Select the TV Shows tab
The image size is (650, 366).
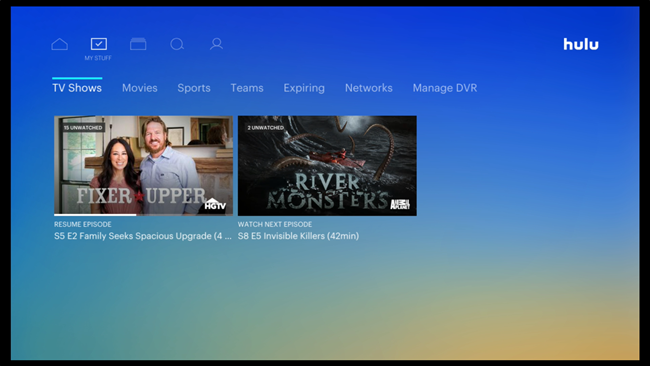click(x=77, y=88)
